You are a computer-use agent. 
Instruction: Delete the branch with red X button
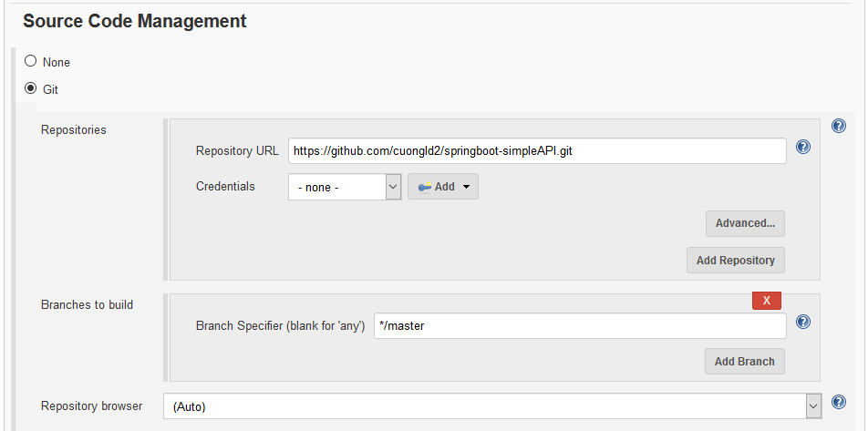766,300
